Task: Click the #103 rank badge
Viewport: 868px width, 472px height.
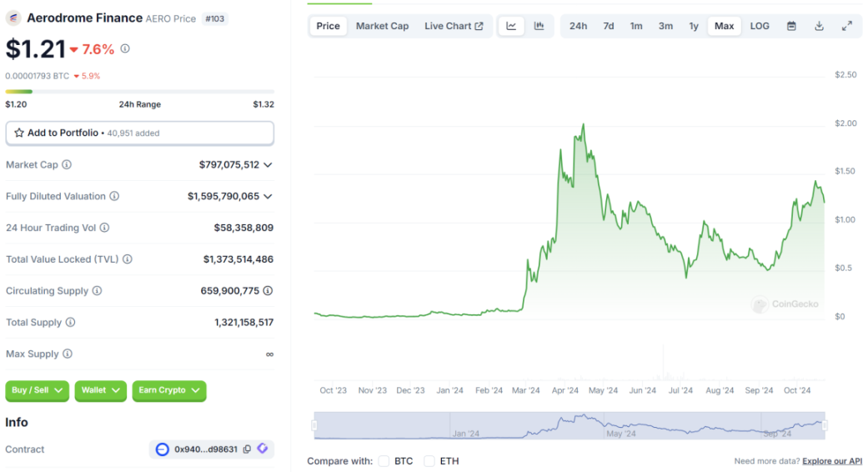Action: pyautogui.click(x=215, y=19)
